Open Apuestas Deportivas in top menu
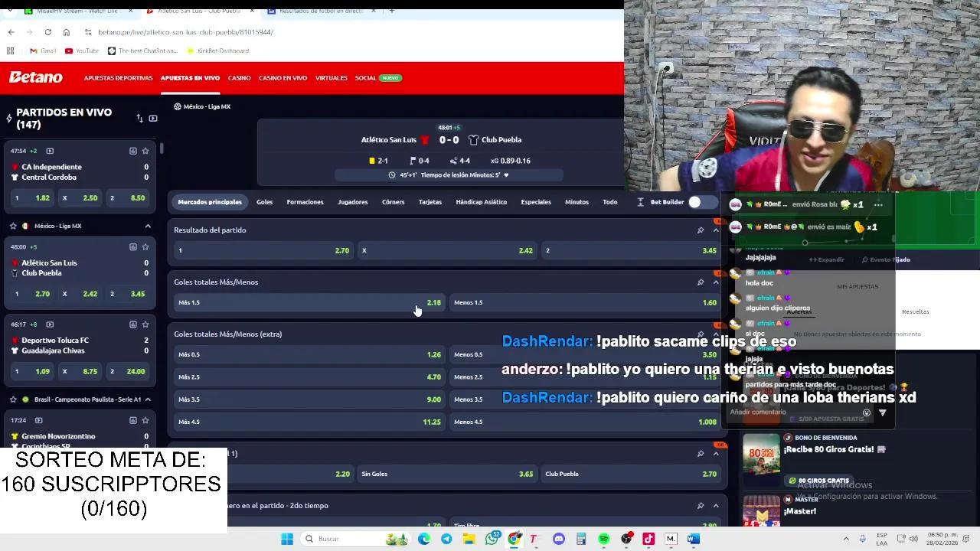980x551 pixels. [118, 78]
